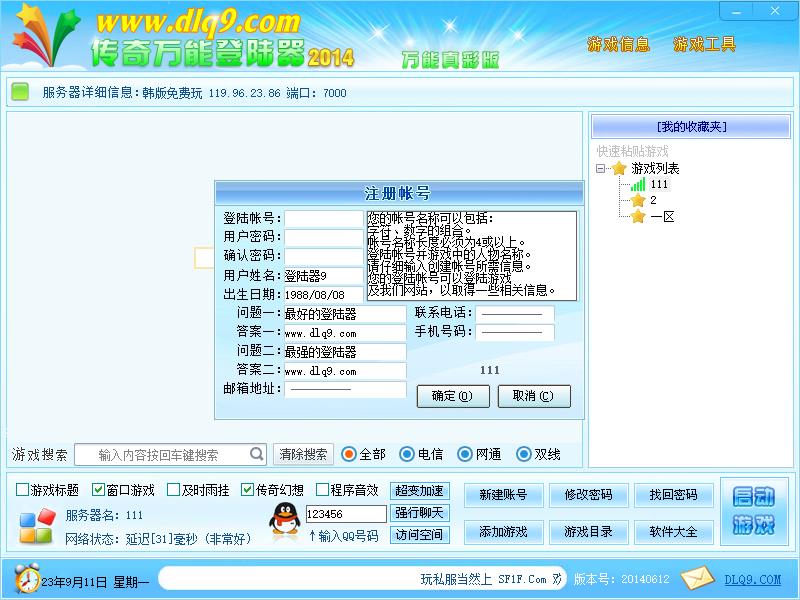Select the 一区 entry in game list
800x600 pixels.
662,216
